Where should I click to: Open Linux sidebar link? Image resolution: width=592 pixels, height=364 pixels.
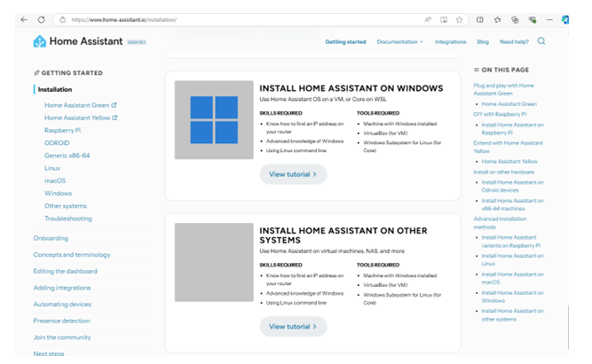click(52, 168)
